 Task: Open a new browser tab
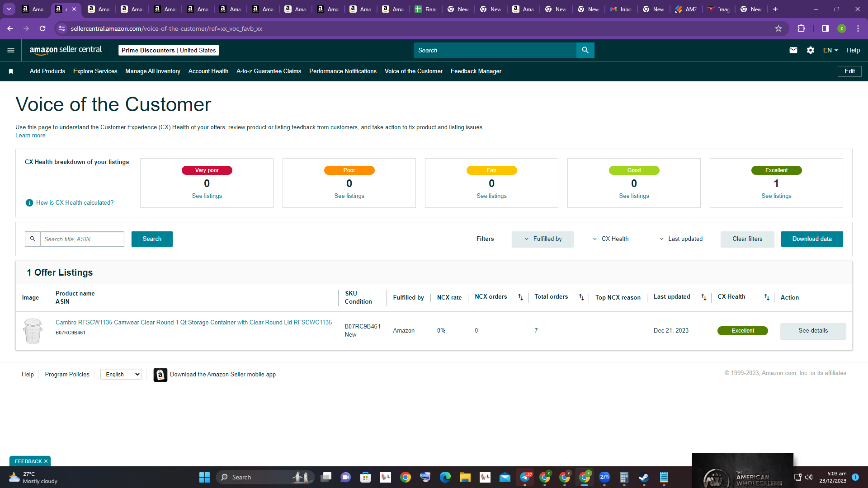coord(775,9)
